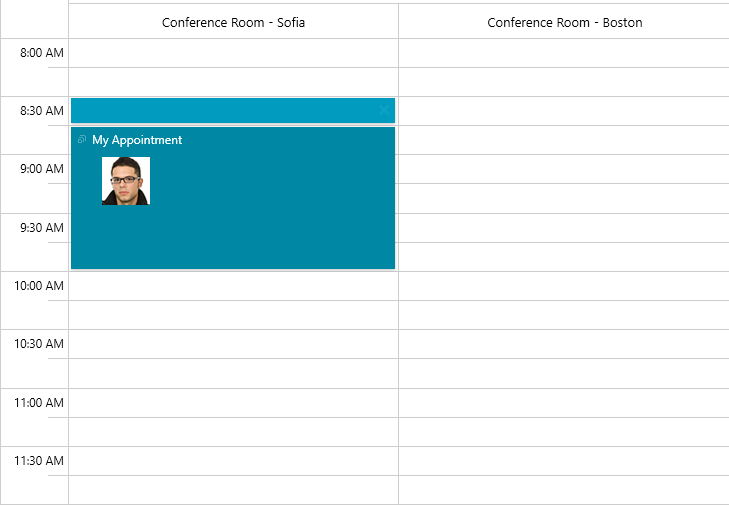Click the 11:00 AM time label
Image resolution: width=729 pixels, height=505 pixels.
[x=40, y=403]
